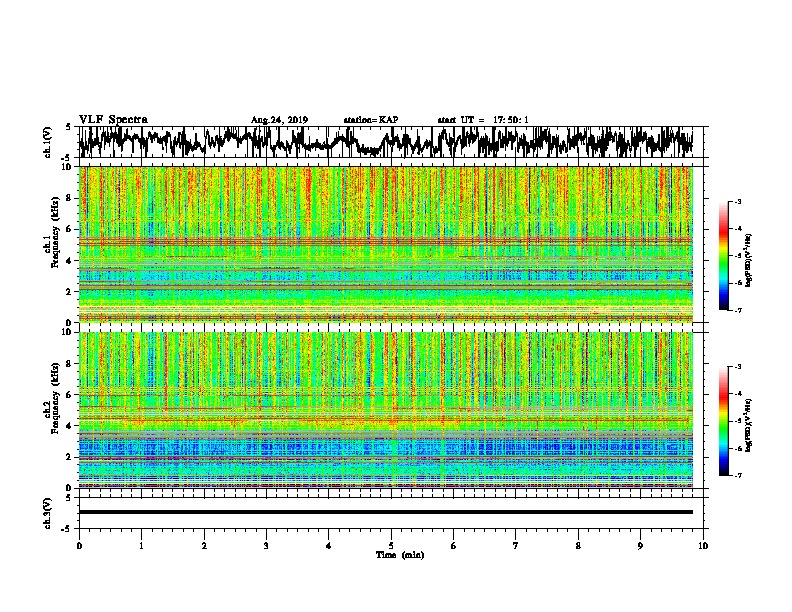This screenshot has height=612, width=792.
Task: Click time-axis tick label '3' under plot
Action: tap(266, 546)
